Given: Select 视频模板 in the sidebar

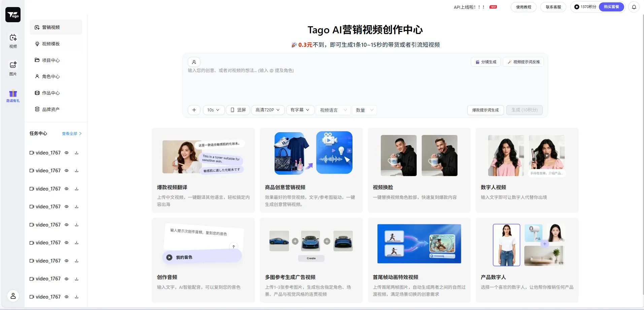Looking at the screenshot, I should [x=51, y=43].
